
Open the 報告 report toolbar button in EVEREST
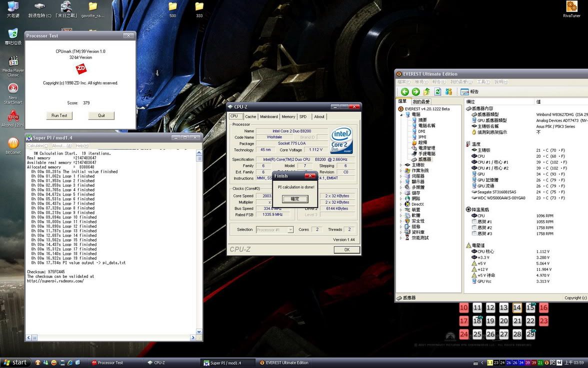click(x=469, y=92)
